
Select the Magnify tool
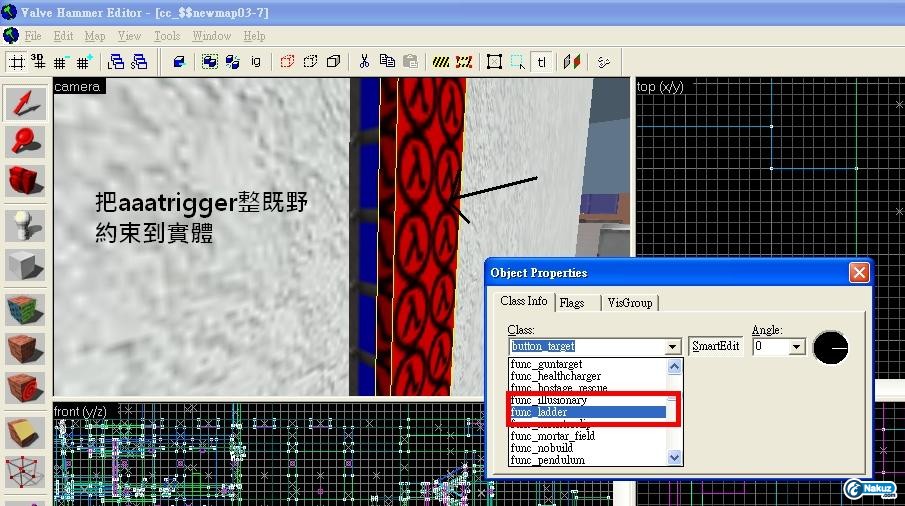point(25,142)
